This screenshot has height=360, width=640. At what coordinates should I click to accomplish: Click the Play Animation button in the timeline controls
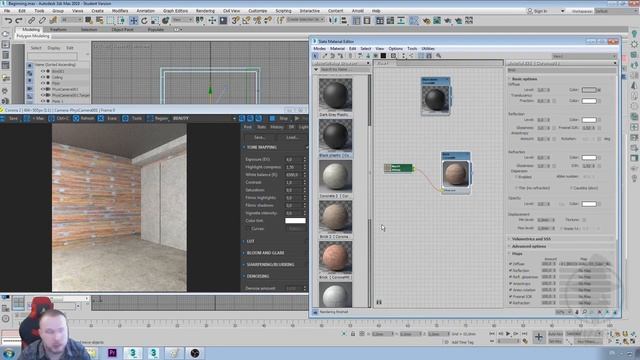tap(508, 334)
